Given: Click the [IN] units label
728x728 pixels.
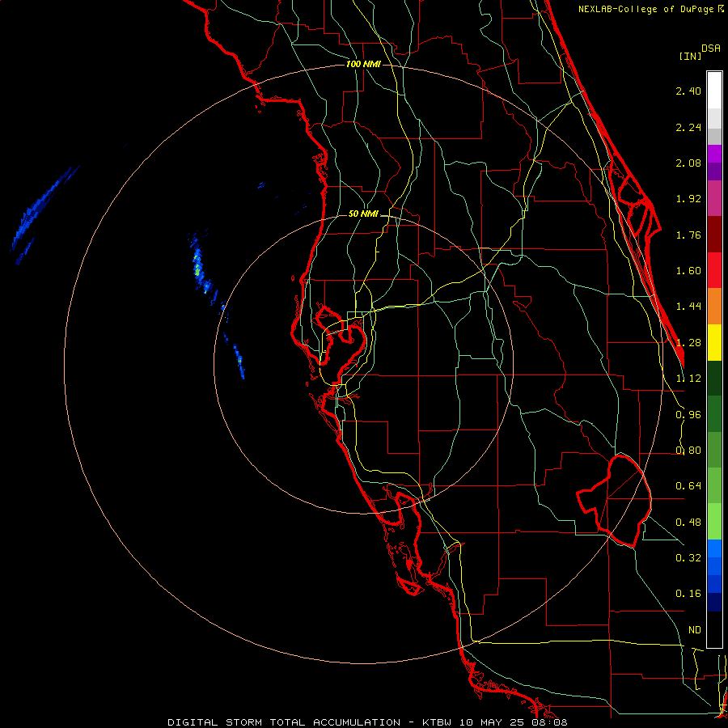Looking at the screenshot, I should click(x=690, y=56).
